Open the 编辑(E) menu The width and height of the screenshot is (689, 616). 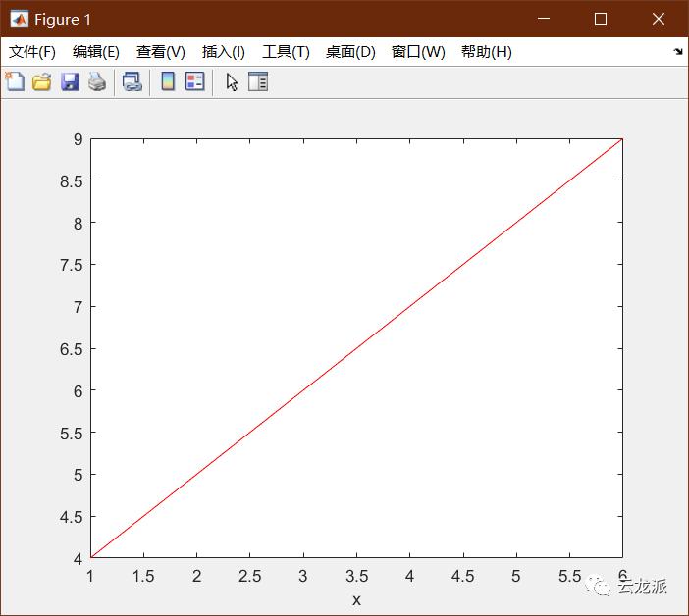click(x=96, y=52)
